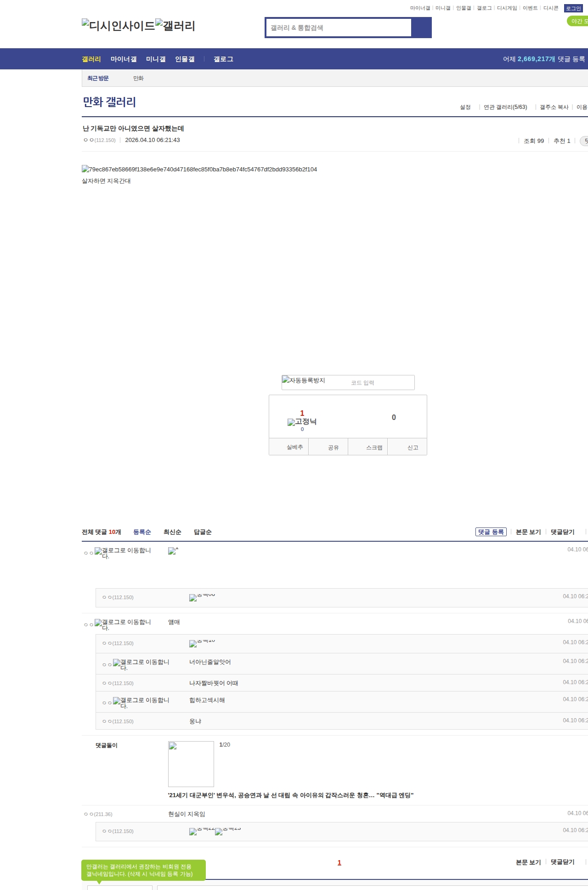Collapse comments using 댓글닫기 beside 댓글 등록
The width and height of the screenshot is (588, 890).
coord(562,532)
